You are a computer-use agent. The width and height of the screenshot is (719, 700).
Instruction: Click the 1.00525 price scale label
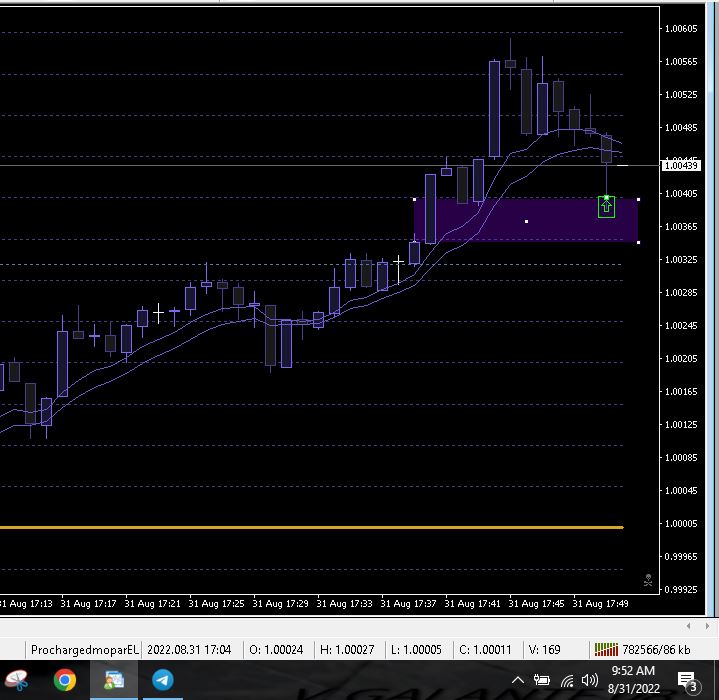pos(681,94)
